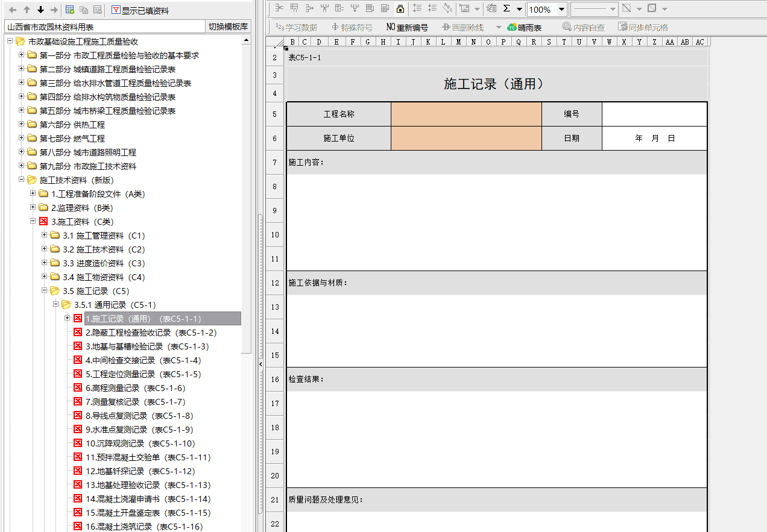The width and height of the screenshot is (767, 532).
Task: Open the dropdown arrow beside 画删除线
Action: click(x=499, y=27)
